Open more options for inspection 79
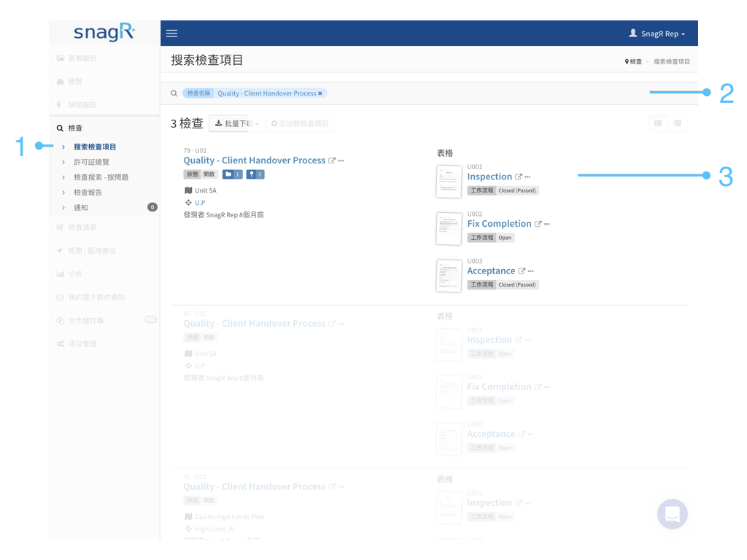747x560 pixels. 341,161
